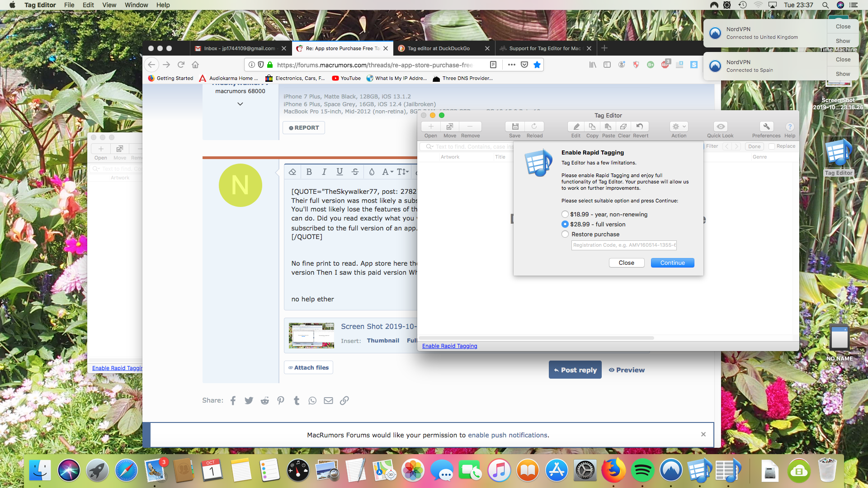Open Tag Editor Preferences wrench icon
868x488 pixels.
766,127
